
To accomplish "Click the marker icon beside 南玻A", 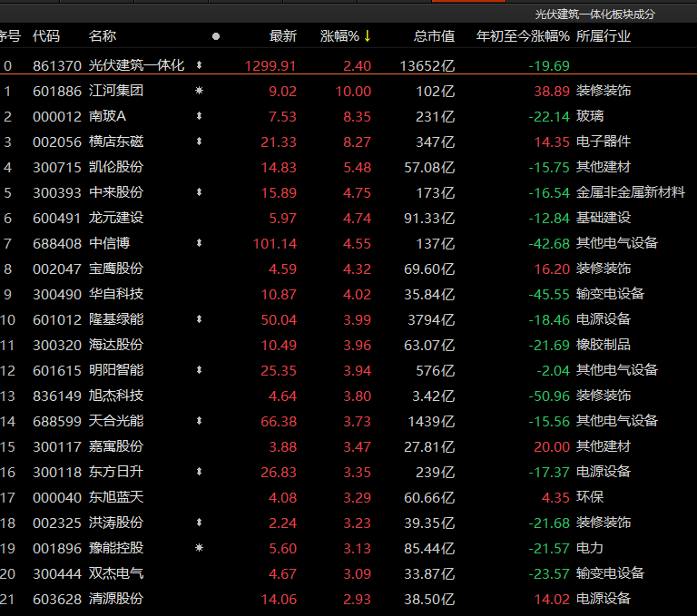I will click(199, 116).
